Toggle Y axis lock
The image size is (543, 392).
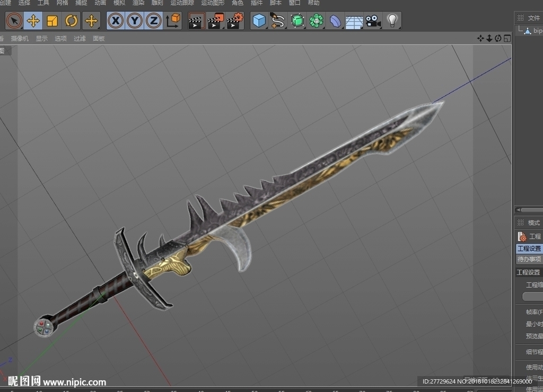[x=135, y=21]
